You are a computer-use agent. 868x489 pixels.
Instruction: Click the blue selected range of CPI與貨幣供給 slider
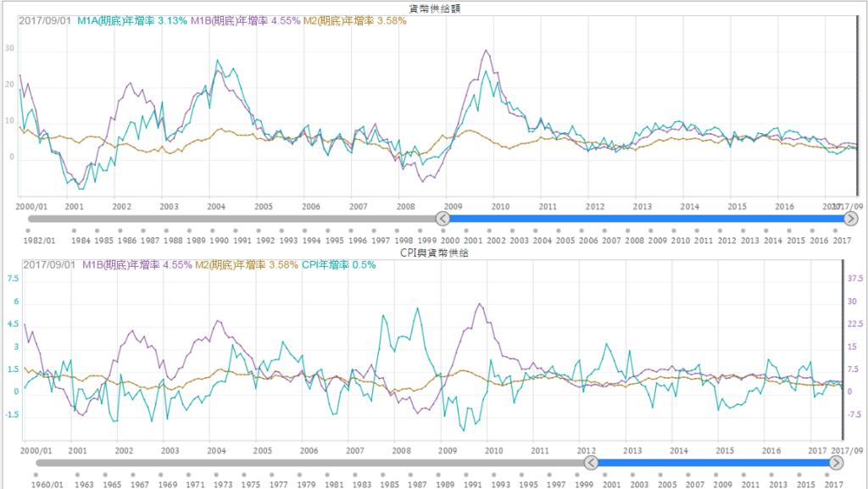[714, 463]
